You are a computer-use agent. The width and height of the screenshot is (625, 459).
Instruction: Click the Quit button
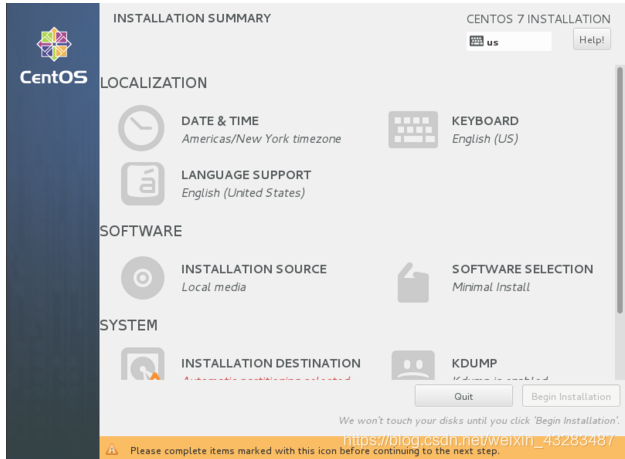(x=464, y=396)
